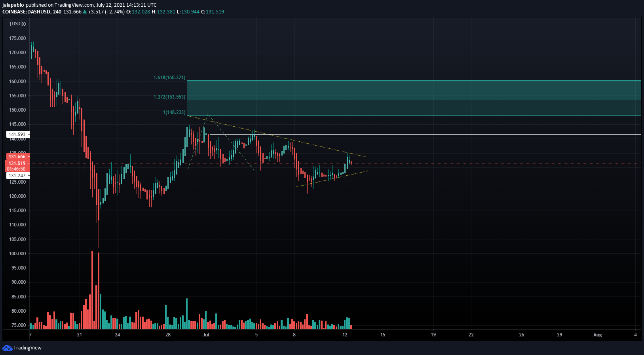Viewport: 644px width, 355px height.
Task: Click the H:132.381 high value
Action: [x=163, y=12]
